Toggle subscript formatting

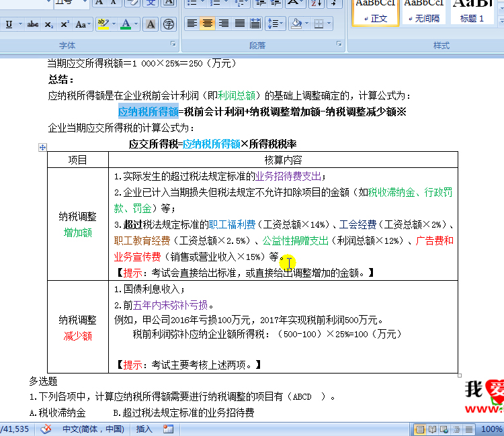tap(49, 24)
